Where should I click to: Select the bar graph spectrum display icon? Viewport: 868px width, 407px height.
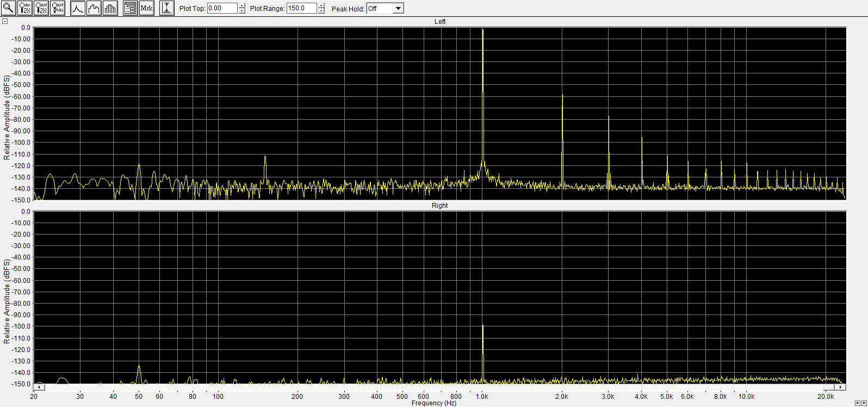click(110, 8)
